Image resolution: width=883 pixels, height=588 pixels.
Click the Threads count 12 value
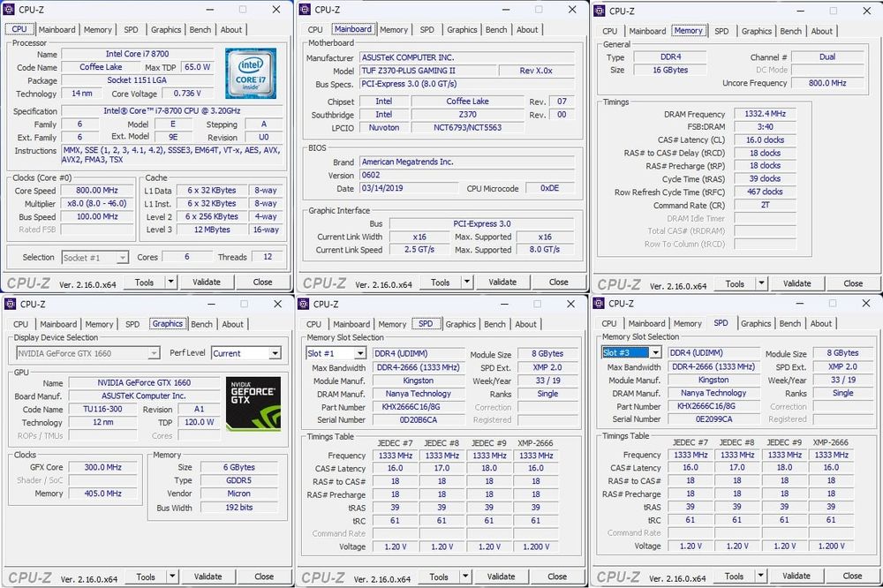[268, 257]
